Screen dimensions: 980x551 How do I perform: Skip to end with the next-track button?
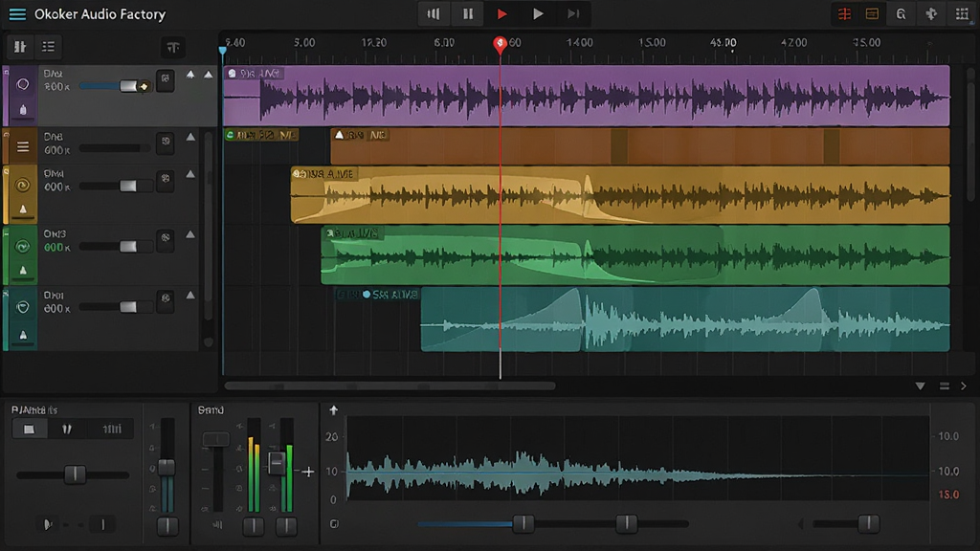pyautogui.click(x=573, y=13)
